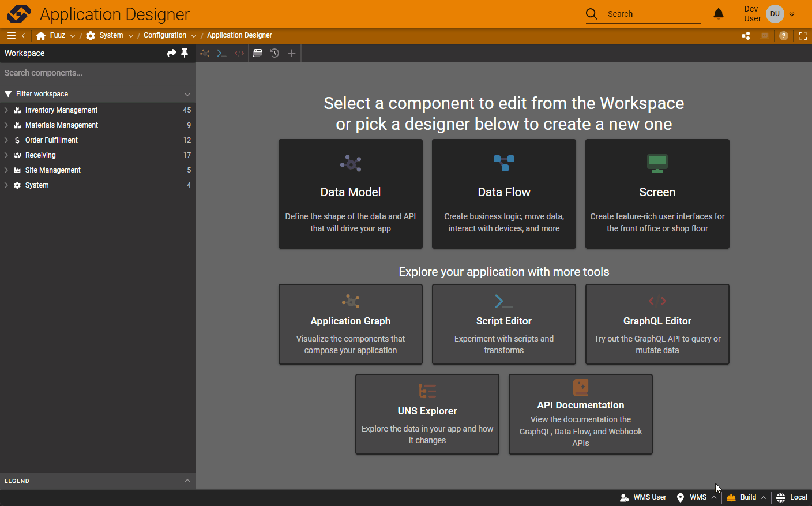The height and width of the screenshot is (506, 812).
Task: Expand the Inventory Management tree node
Action: click(6, 110)
